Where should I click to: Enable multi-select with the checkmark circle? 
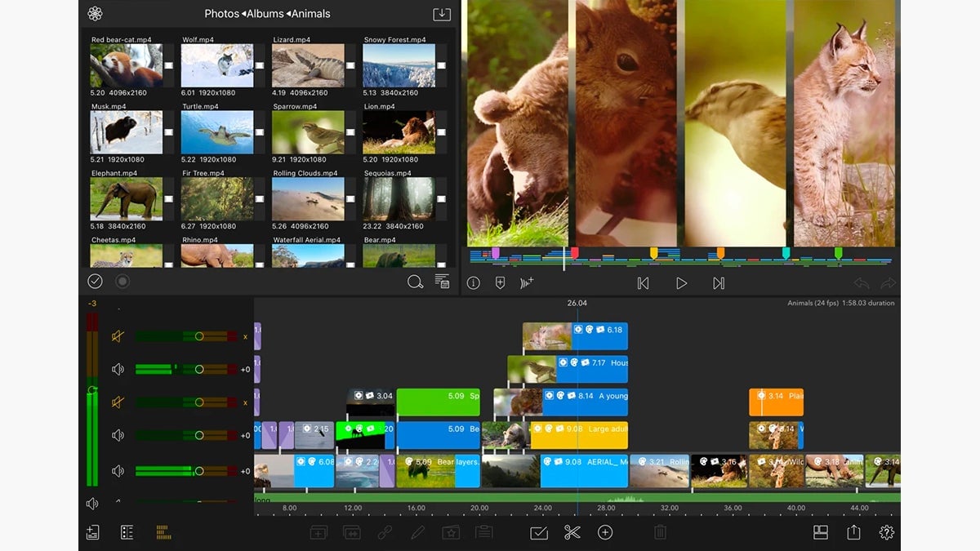(95, 280)
